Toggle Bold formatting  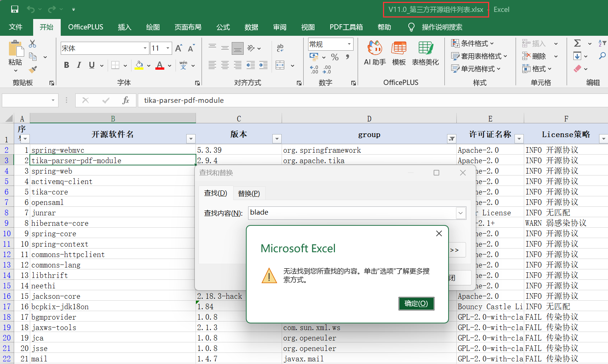click(67, 65)
